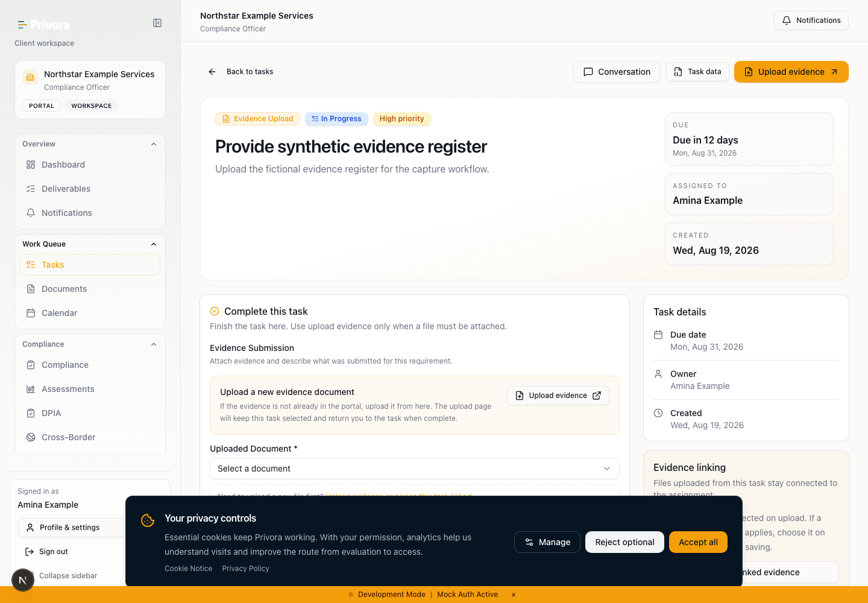The image size is (868, 603).
Task: Click Manage in privacy banner
Action: point(547,542)
